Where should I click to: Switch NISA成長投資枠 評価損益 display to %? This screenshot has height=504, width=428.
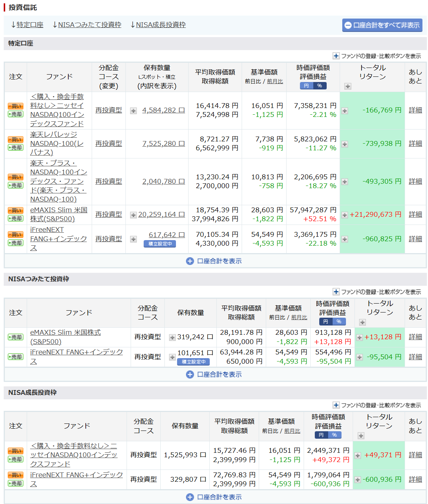pos(334,435)
